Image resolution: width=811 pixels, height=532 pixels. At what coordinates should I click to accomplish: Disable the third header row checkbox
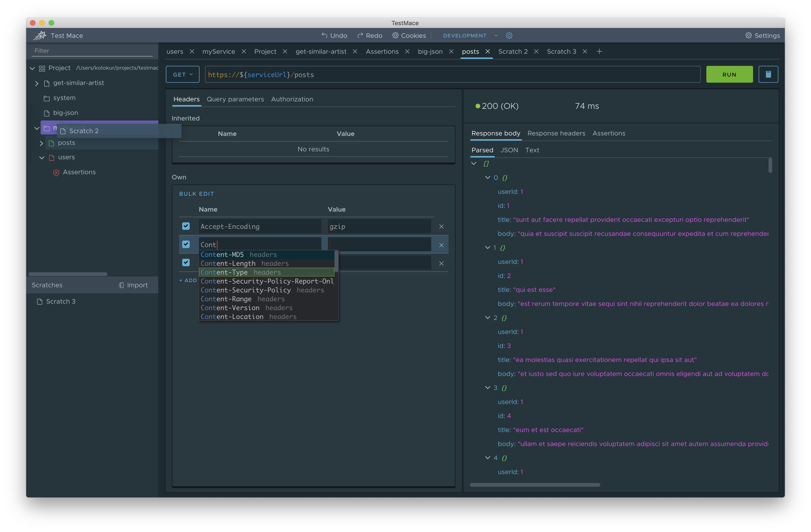(x=186, y=262)
